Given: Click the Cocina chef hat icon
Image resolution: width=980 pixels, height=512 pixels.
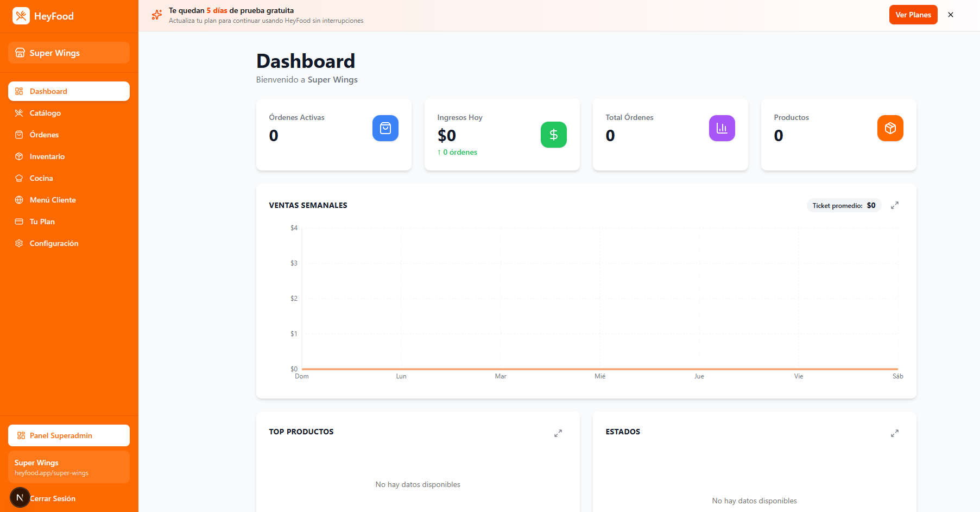Looking at the screenshot, I should coord(19,178).
